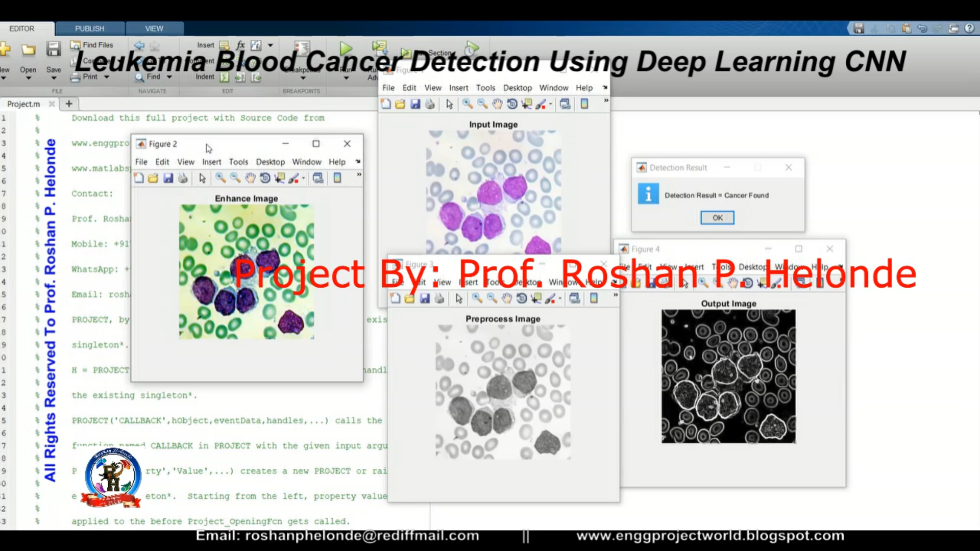This screenshot has width=980, height=551.
Task: Open Desktop menu in Input Image figure
Action: tap(517, 88)
